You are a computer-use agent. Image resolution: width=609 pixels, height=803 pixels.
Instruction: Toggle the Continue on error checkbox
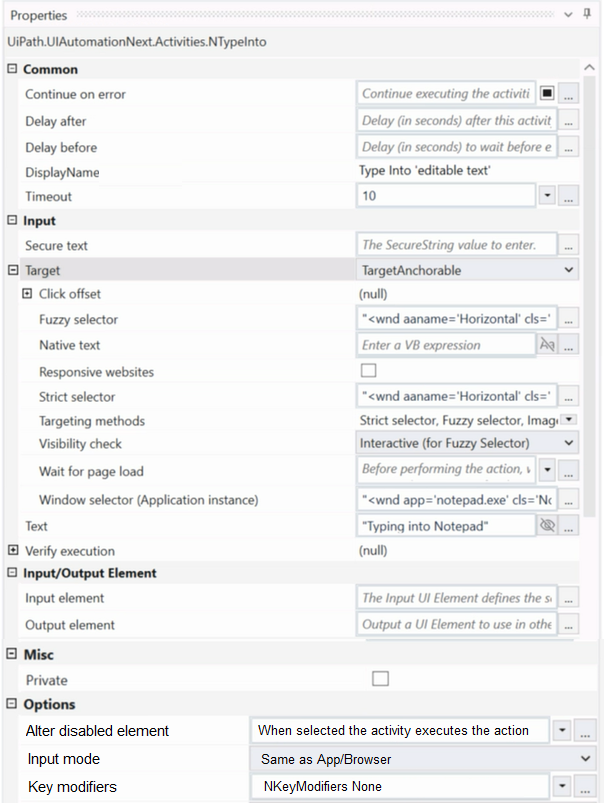click(x=547, y=93)
